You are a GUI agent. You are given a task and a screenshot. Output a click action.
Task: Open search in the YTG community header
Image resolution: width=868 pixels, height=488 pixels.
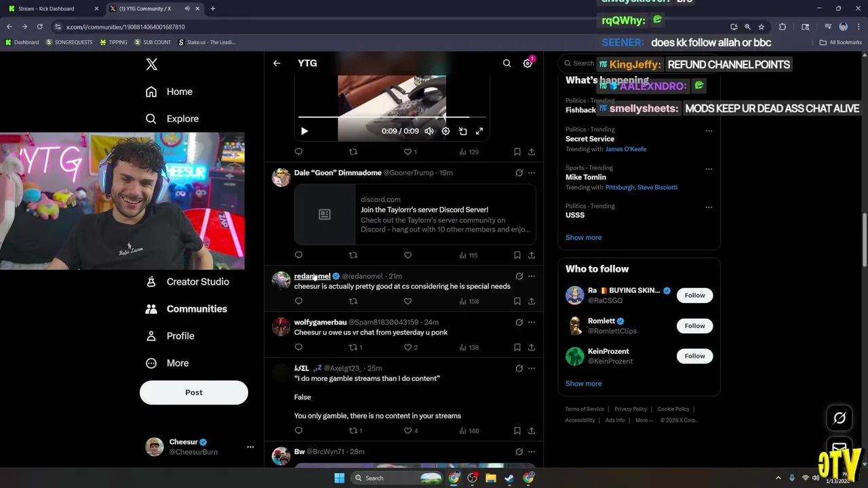tap(507, 63)
